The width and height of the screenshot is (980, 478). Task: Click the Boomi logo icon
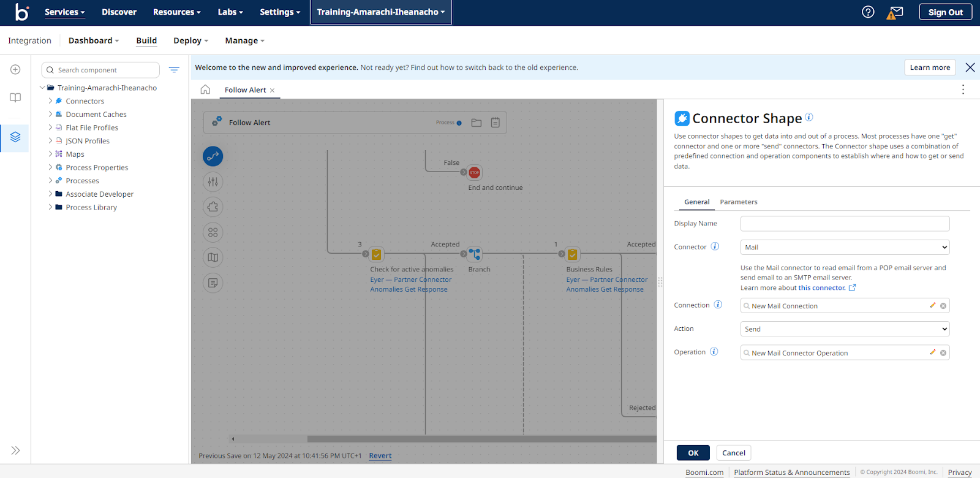[x=22, y=12]
